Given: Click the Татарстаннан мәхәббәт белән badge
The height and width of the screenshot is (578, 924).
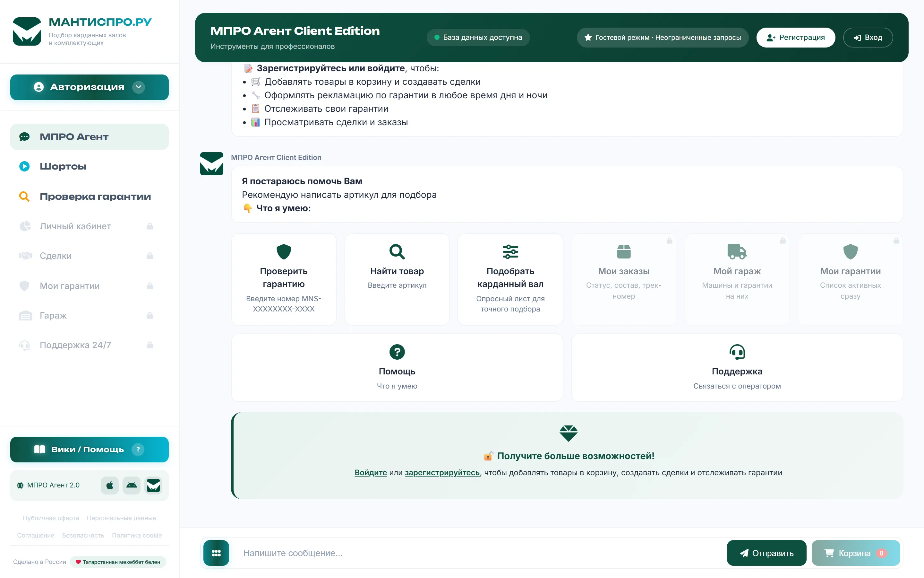Looking at the screenshot, I should coord(118,562).
